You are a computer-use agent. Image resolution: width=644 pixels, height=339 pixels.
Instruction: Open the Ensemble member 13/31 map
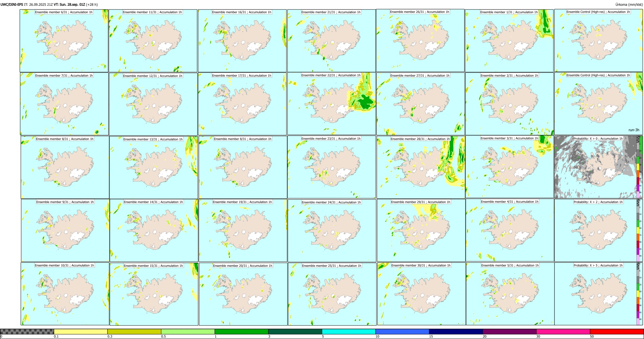tap(154, 167)
